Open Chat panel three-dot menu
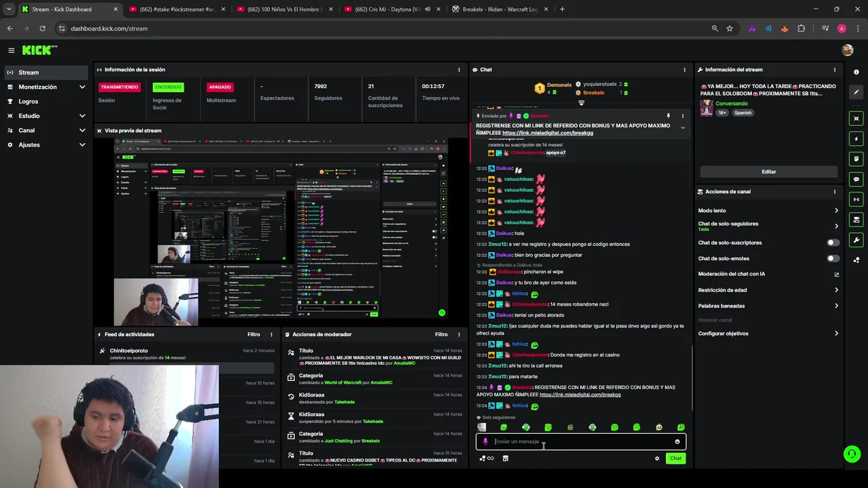This screenshot has width=868, height=488. (684, 70)
